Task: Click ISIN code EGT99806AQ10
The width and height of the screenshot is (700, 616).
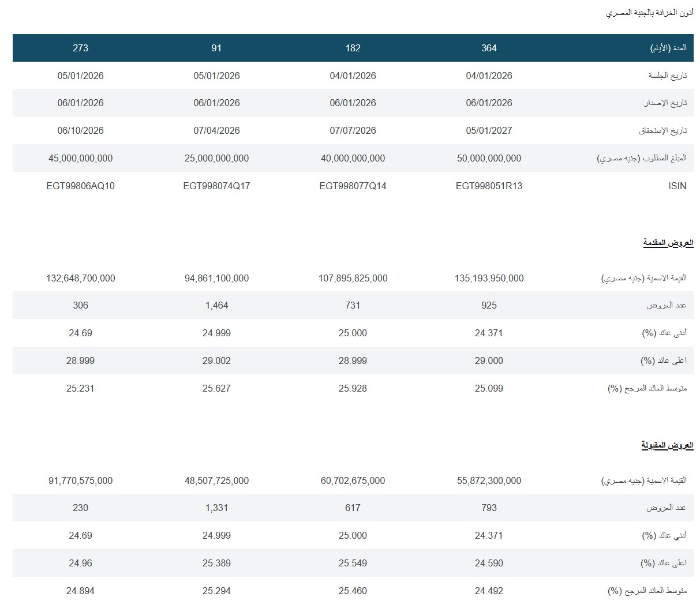Action: coord(80,186)
